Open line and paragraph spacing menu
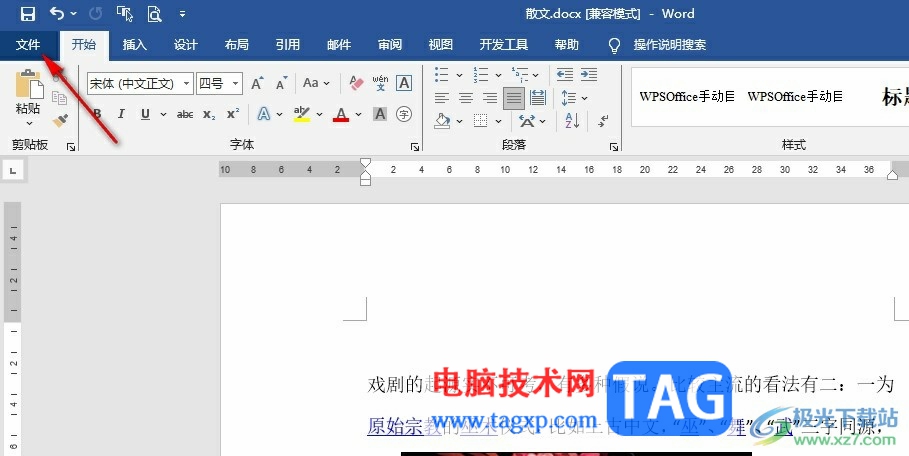The image size is (909, 456). pyautogui.click(x=569, y=98)
